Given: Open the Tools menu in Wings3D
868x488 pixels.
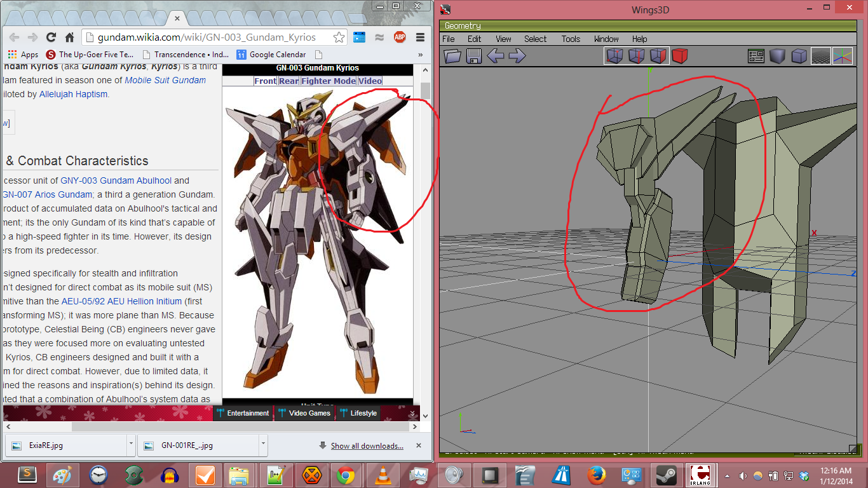Looking at the screenshot, I should [x=571, y=39].
